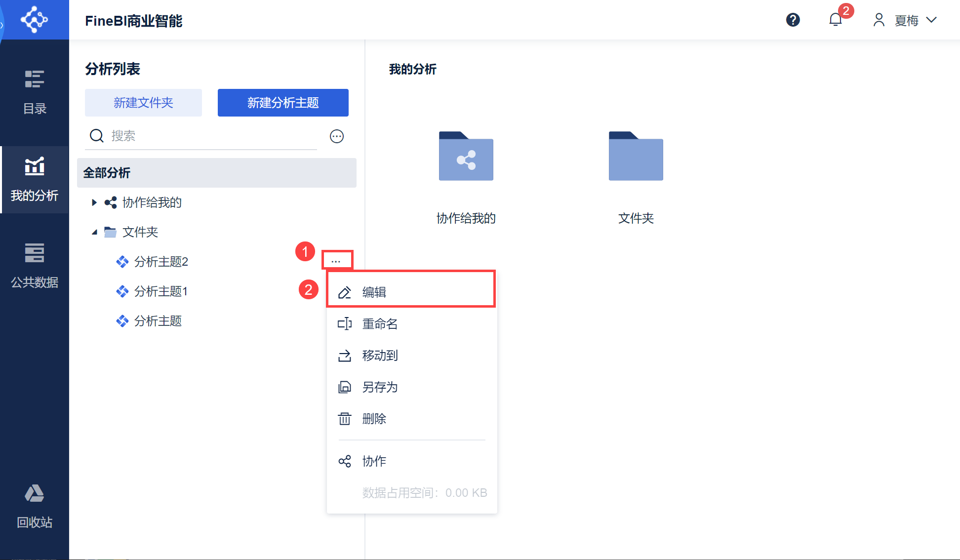
Task: Expand the 协作给我的 tree node
Action: pos(94,202)
